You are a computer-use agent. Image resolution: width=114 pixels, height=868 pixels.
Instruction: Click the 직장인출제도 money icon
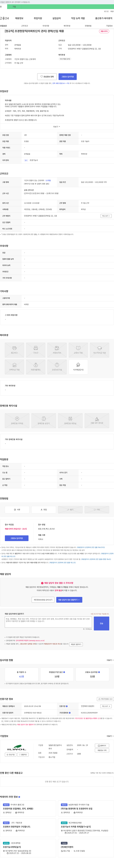pyautogui.click(x=36, y=367)
